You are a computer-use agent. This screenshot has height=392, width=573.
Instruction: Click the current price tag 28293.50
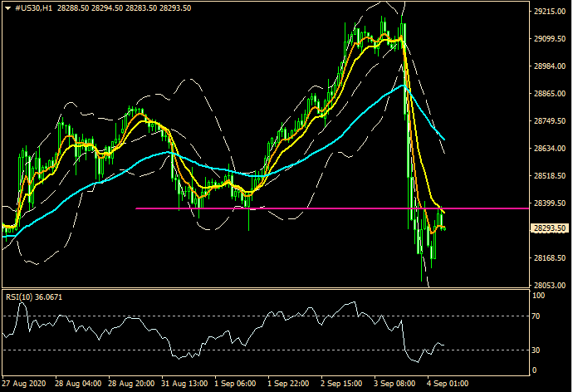point(551,228)
